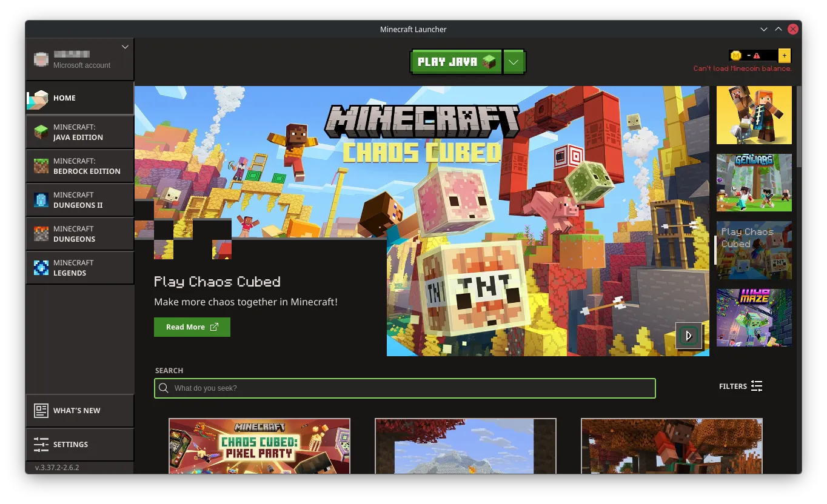
Task: Click the Bedrock Edition dirt block icon
Action: [41, 166]
